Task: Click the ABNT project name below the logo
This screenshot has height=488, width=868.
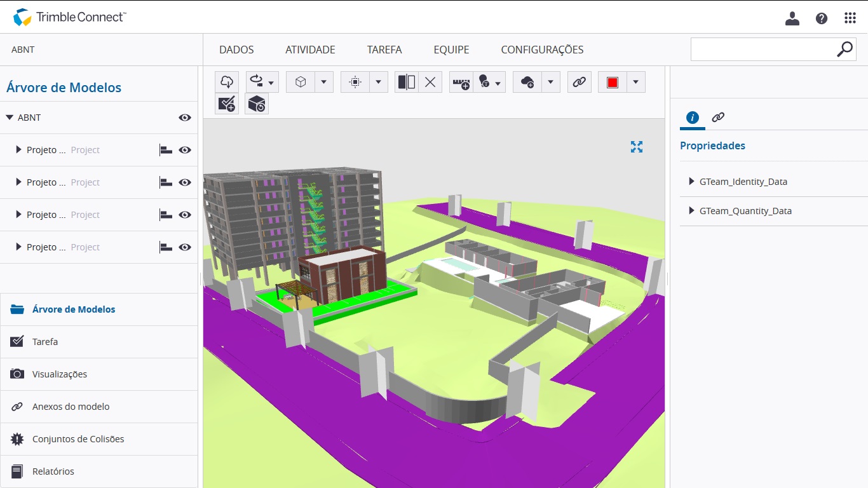Action: click(23, 50)
